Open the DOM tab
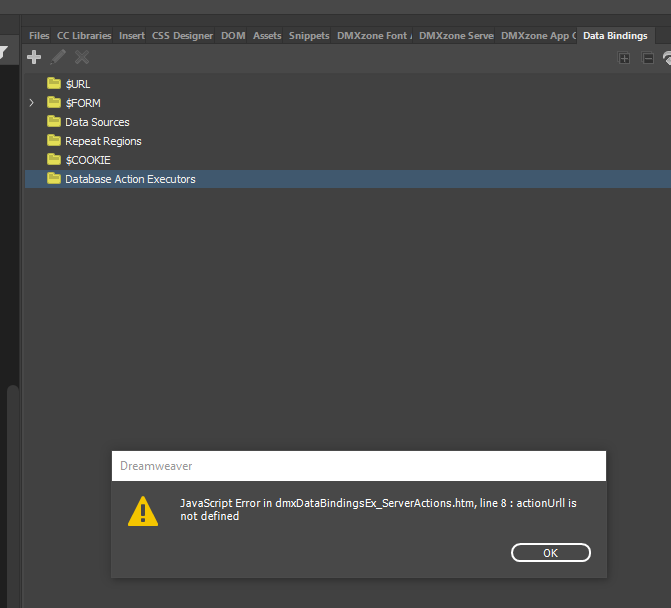 tap(233, 36)
